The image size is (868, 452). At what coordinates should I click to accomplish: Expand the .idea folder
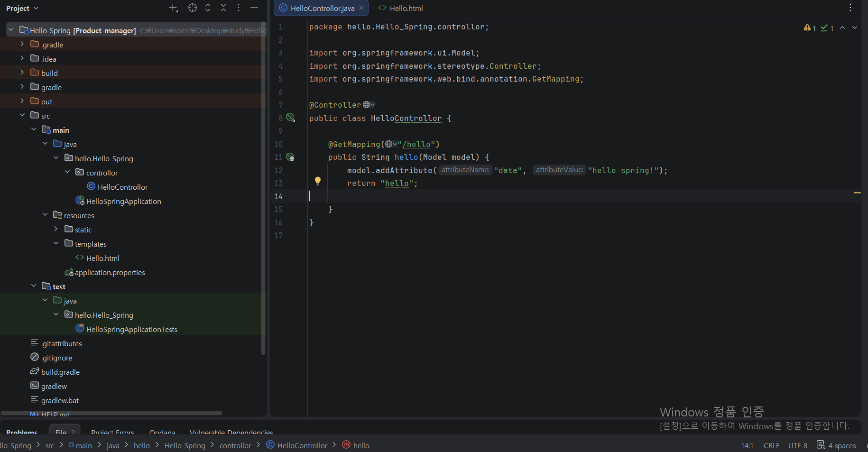coord(22,58)
